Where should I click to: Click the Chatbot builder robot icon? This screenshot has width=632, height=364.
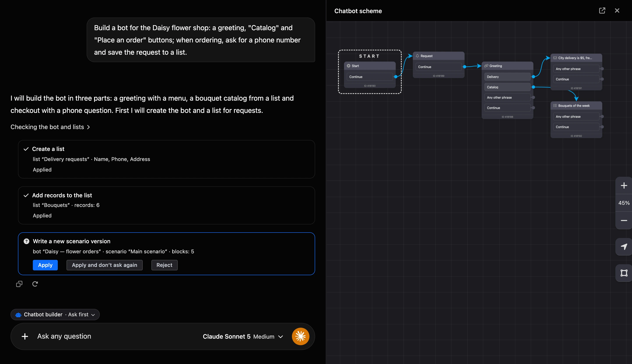(x=18, y=315)
